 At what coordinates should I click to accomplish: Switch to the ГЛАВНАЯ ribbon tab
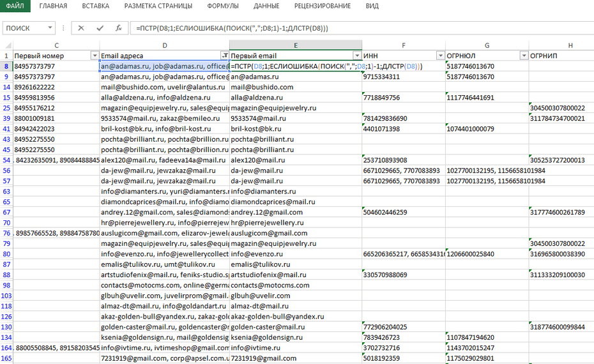tap(53, 6)
